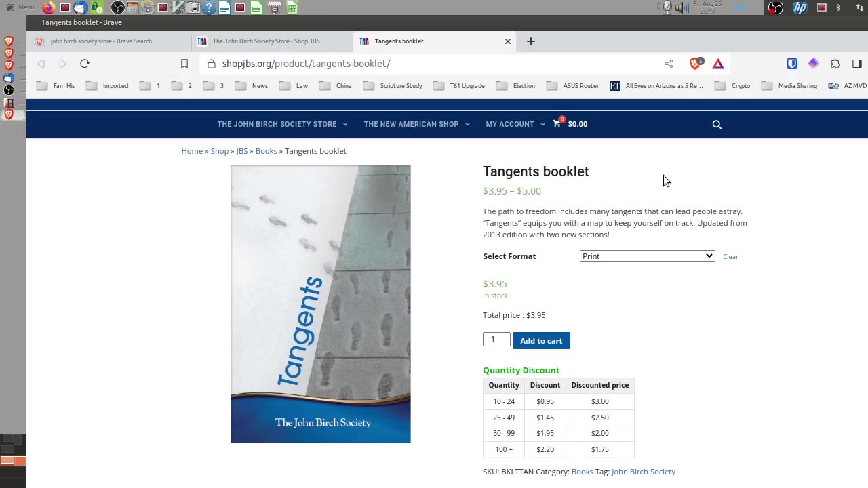Open the Extensions puzzle-piece icon
Viewport: 868px width, 488px height.
[835, 64]
